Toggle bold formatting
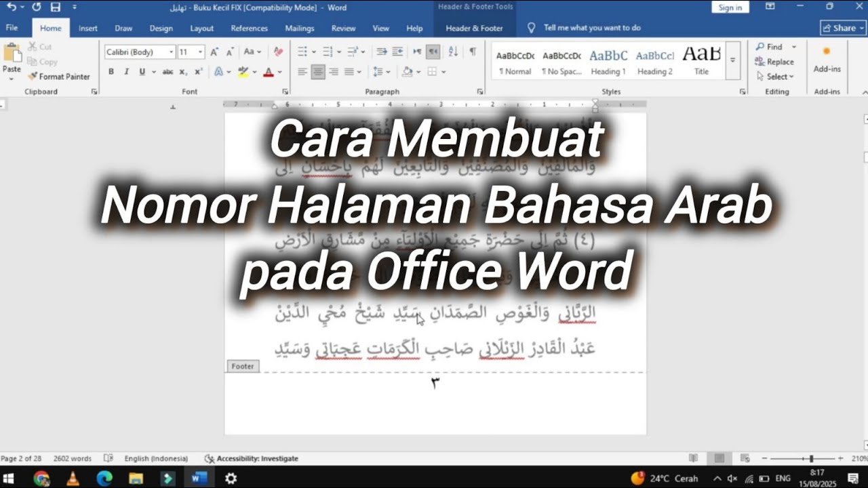Screen dimensions: 868x488 point(111,72)
